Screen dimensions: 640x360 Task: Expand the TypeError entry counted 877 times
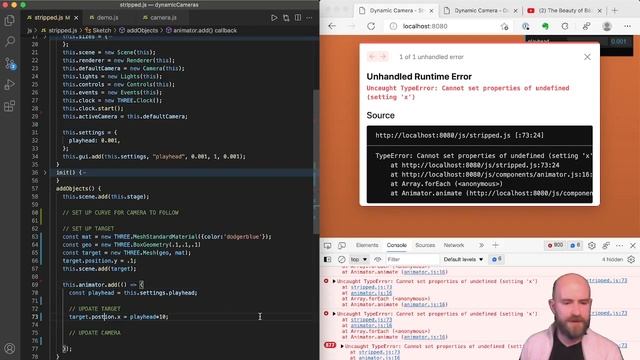[x=342, y=346]
